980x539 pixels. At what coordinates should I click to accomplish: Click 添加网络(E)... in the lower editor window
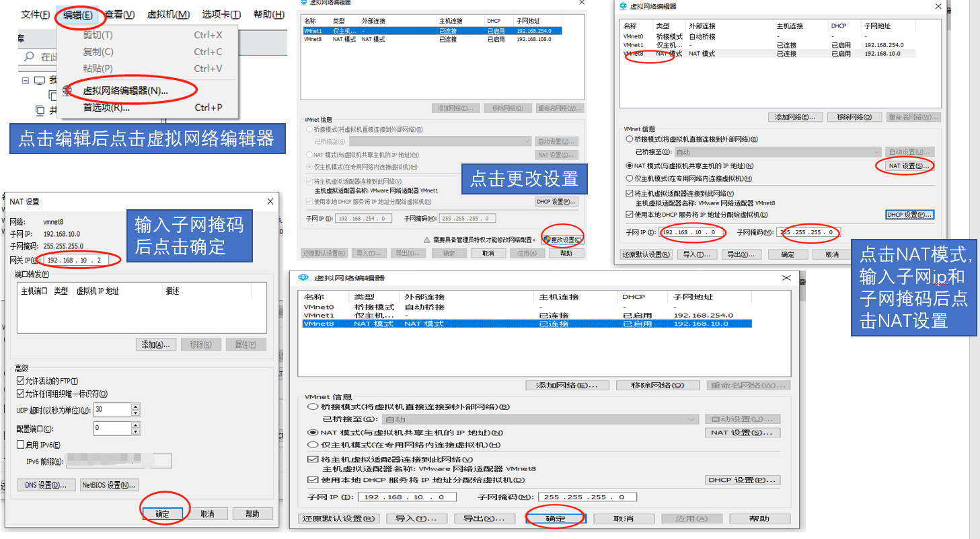coord(567,386)
